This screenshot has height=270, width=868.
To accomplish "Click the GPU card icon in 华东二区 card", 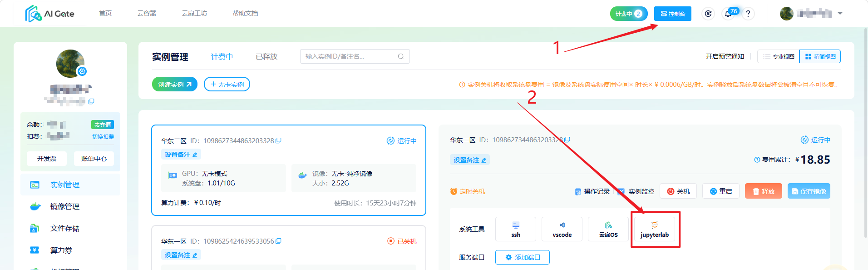I will (x=173, y=175).
